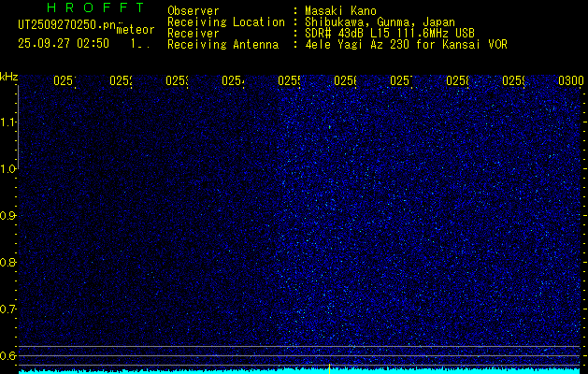Click the cyan signal level strip
The image size is (588, 374).
(x=299, y=371)
